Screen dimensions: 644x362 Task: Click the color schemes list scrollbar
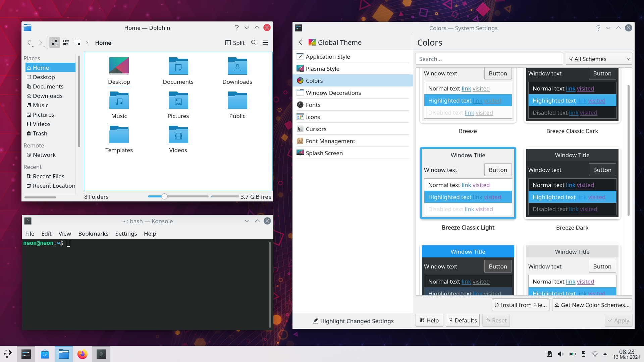tap(628, 150)
